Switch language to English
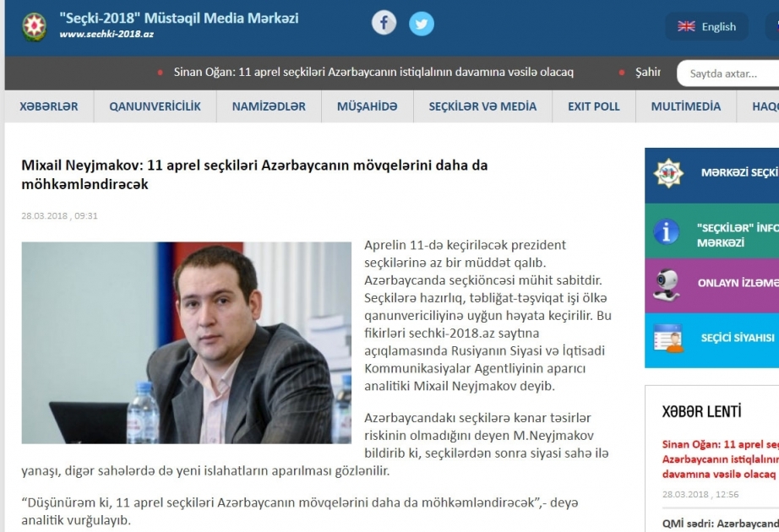The width and height of the screenshot is (779, 532). point(706,26)
